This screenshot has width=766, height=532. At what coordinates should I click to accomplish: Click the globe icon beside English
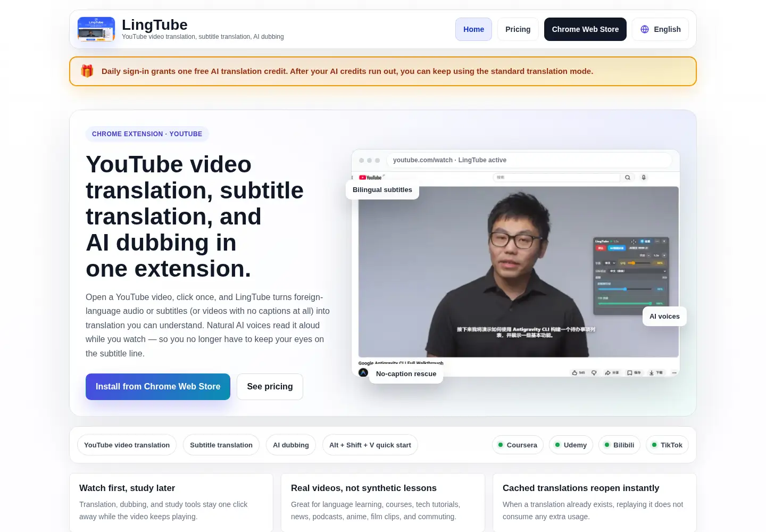click(645, 29)
